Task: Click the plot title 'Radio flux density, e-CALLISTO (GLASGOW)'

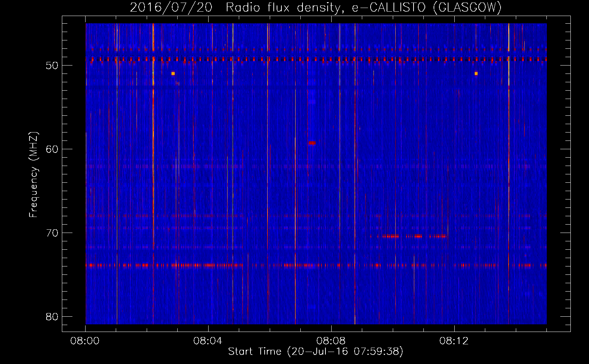Action: pyautogui.click(x=364, y=7)
